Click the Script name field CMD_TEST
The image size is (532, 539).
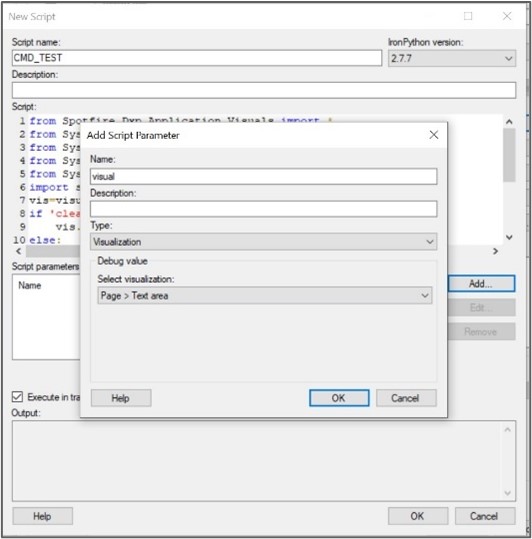[197, 58]
